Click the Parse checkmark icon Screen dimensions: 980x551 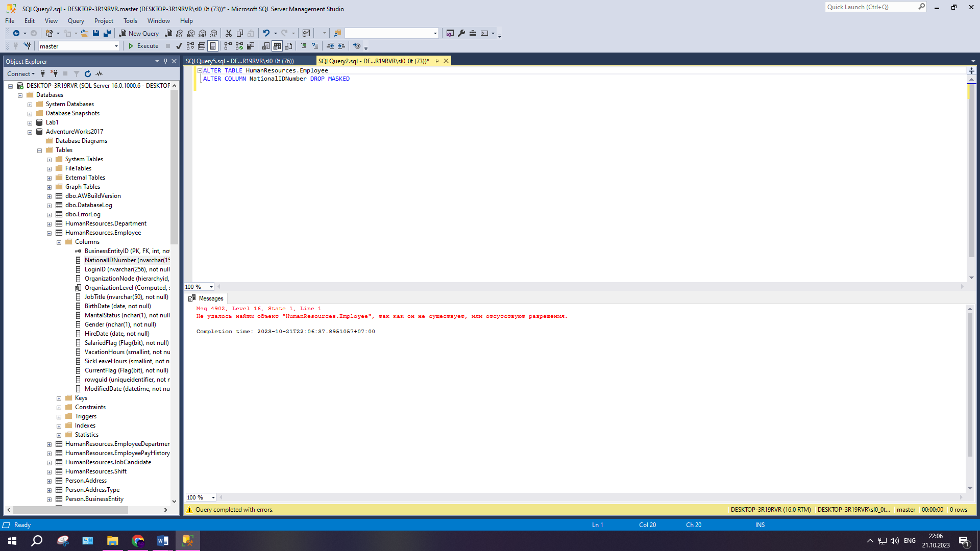[x=179, y=46]
